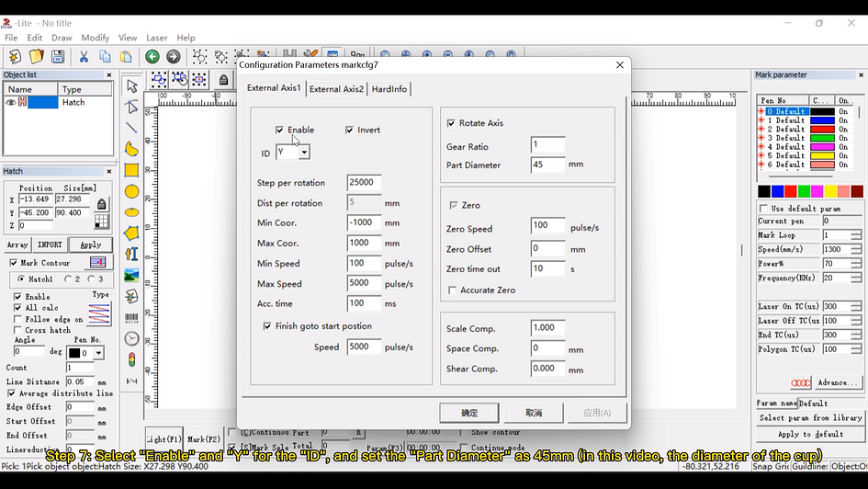Click the Power% stepper arrows
The image size is (868, 489).
pyautogui.click(x=856, y=264)
